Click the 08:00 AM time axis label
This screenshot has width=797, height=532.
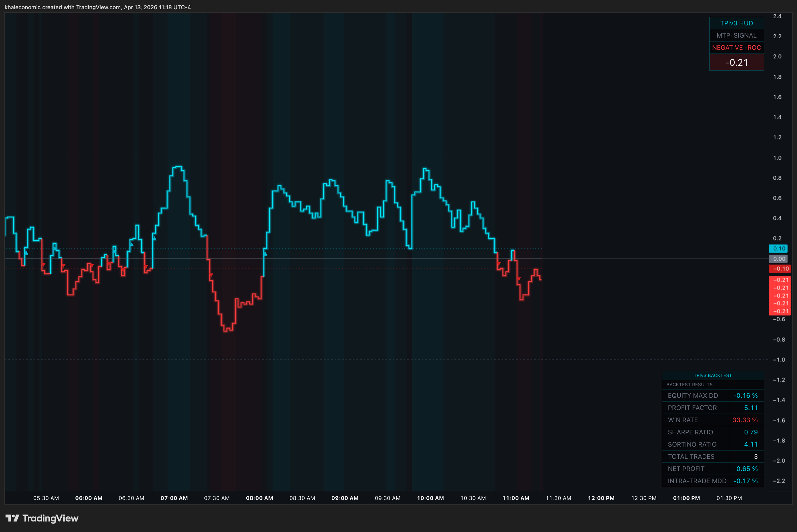pyautogui.click(x=260, y=498)
